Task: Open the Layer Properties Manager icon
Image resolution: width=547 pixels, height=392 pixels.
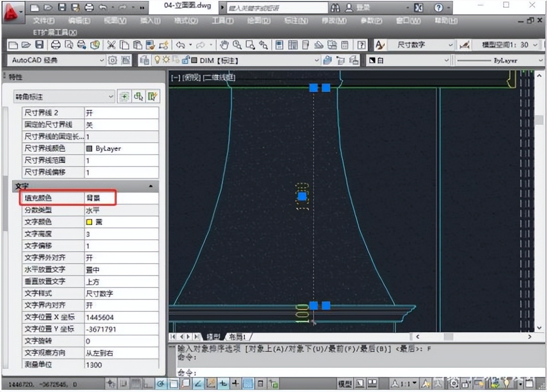Action: (x=144, y=60)
